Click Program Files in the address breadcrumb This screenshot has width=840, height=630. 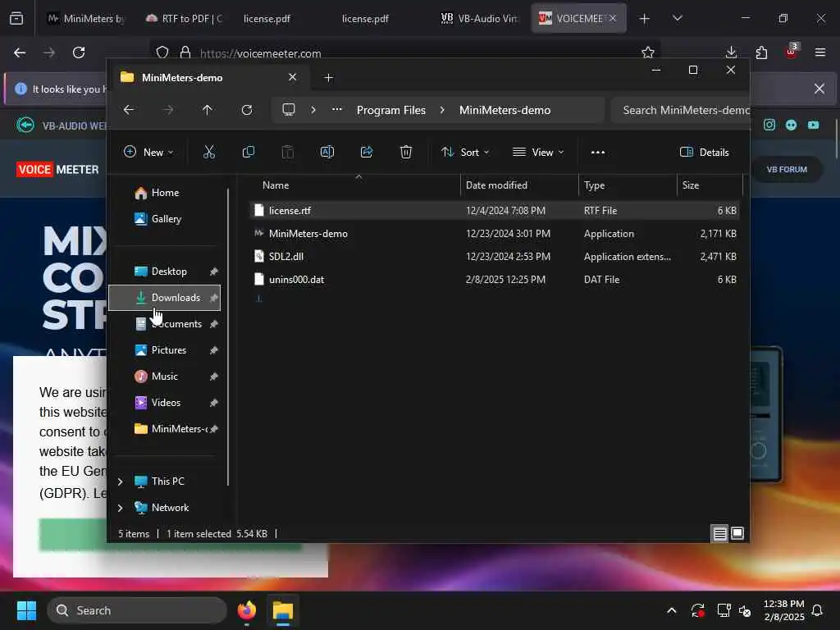[x=391, y=110]
